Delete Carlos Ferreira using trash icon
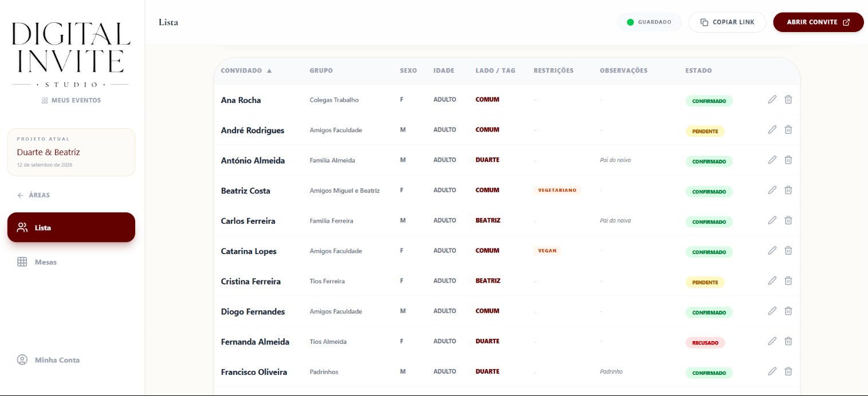Viewport: 868px width, 396px height. [x=788, y=220]
